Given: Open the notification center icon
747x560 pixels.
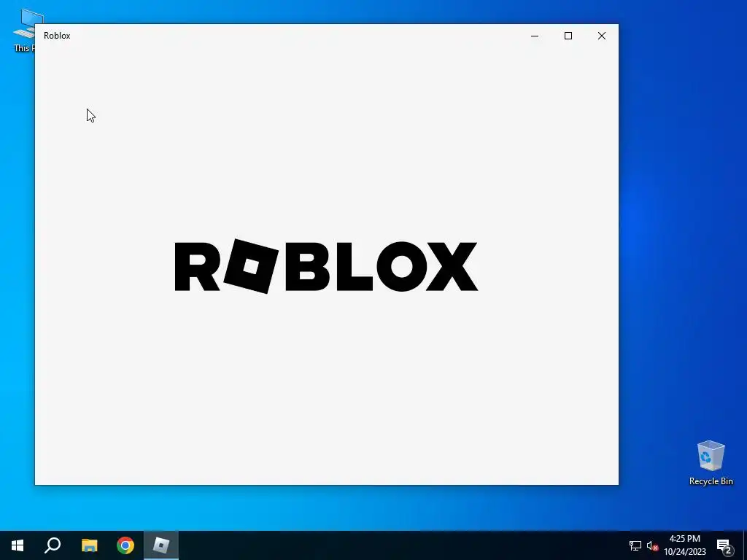Looking at the screenshot, I should 724,545.
